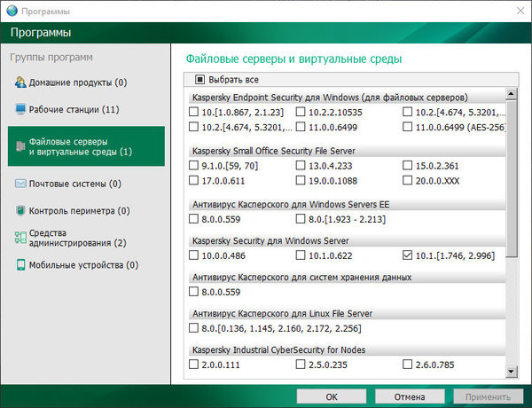
Task: Click the Perimeter control shield icon
Action: pos(20,211)
